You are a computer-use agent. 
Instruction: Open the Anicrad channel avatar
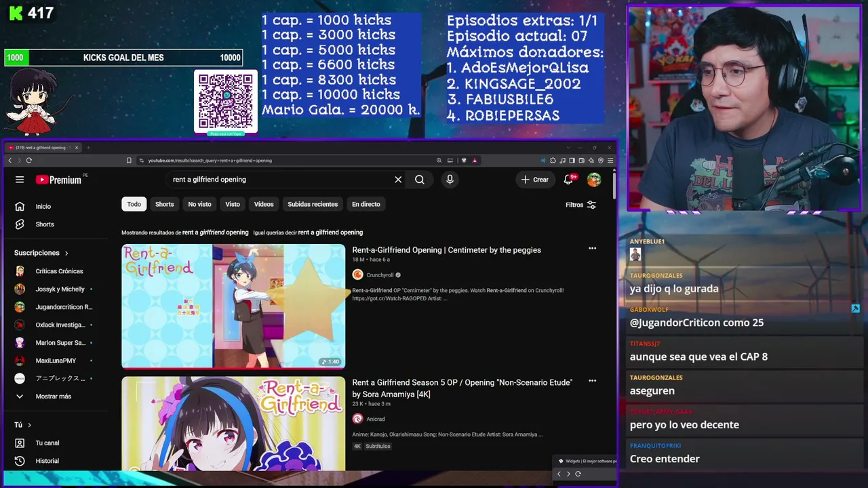tap(357, 419)
